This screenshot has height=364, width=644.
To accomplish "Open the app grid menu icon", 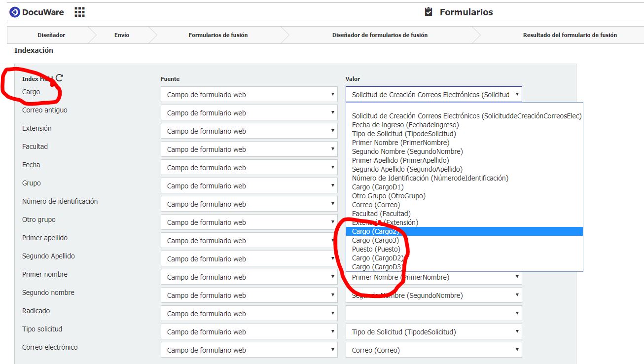I will coord(79,12).
